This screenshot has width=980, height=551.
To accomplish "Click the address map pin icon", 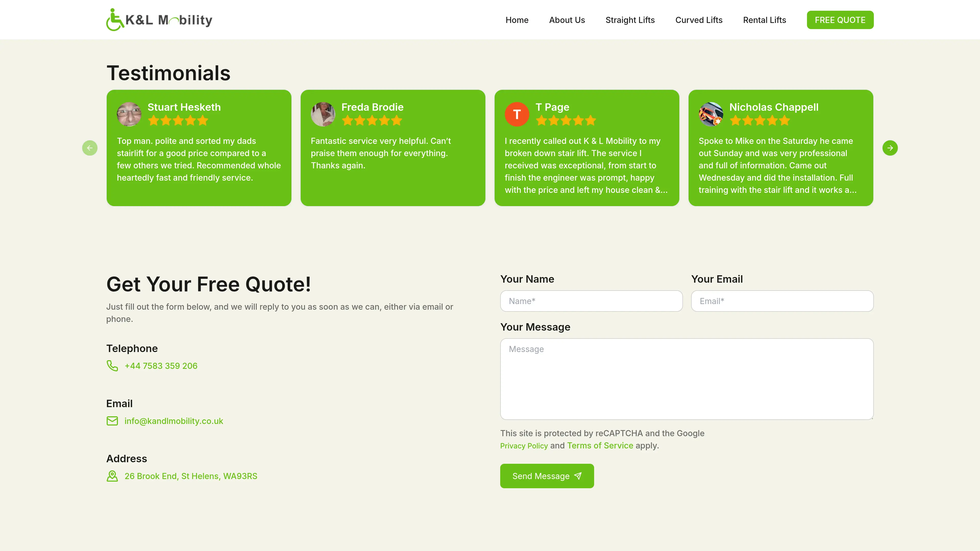I will pyautogui.click(x=112, y=476).
